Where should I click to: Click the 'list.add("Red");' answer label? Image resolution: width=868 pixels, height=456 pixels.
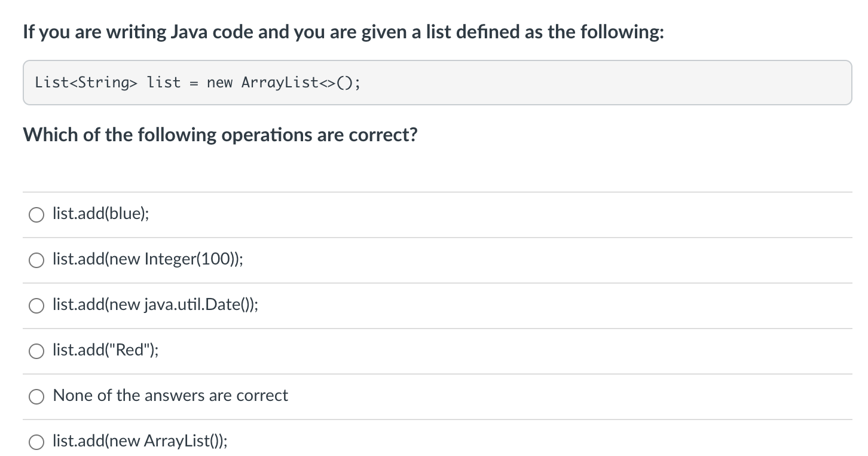coord(106,350)
